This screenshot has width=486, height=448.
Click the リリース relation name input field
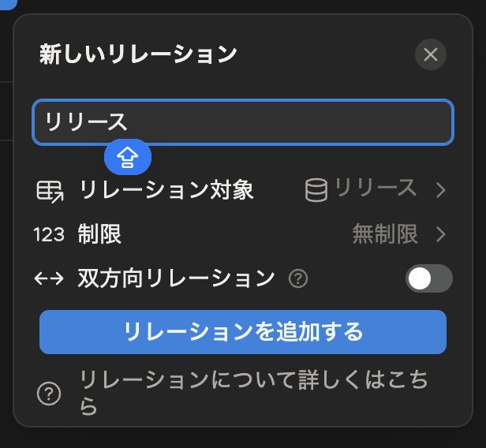[x=242, y=122]
